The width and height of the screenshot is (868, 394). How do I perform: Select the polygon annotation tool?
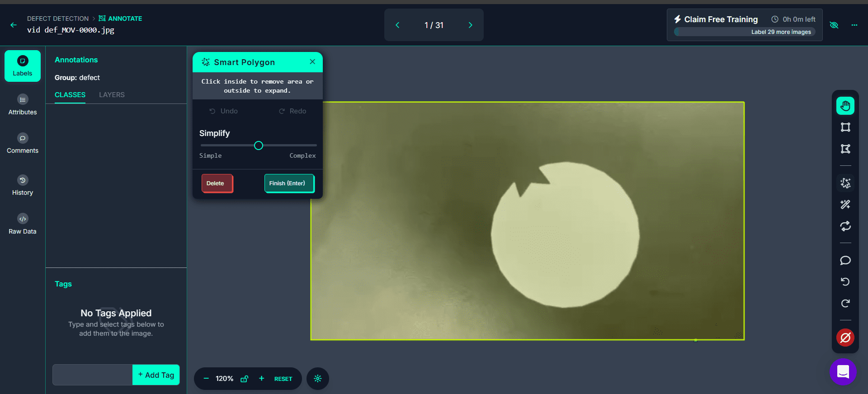845,149
